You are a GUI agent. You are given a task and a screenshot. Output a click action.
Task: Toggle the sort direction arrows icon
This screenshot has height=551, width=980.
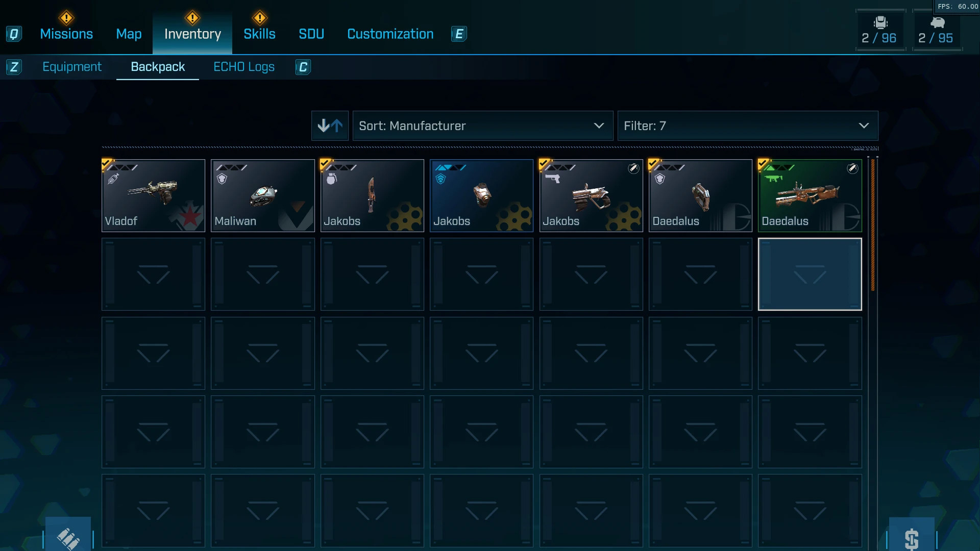tap(330, 126)
